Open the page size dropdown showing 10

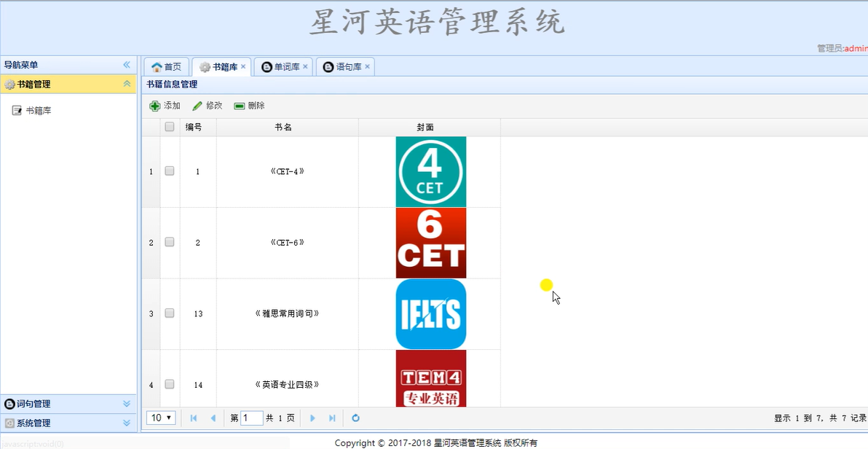[161, 418]
